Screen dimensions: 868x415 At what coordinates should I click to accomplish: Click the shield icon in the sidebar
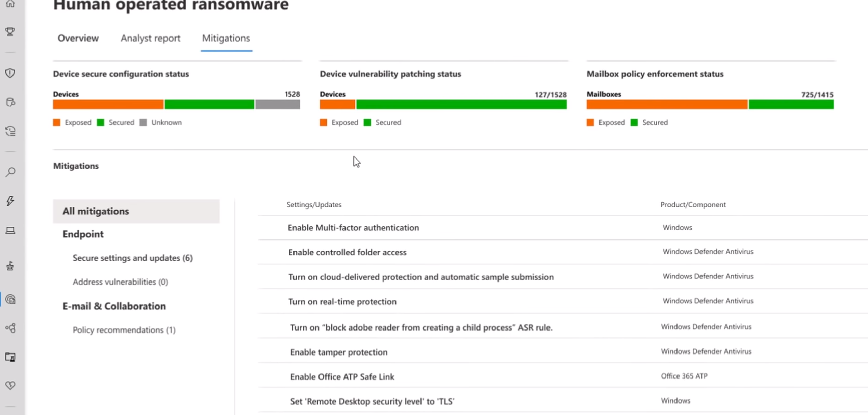click(10, 73)
